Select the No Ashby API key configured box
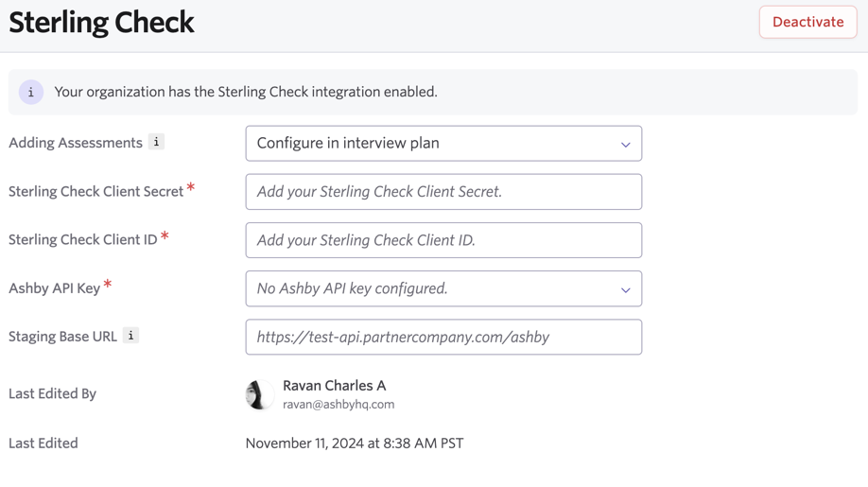 pyautogui.click(x=443, y=288)
